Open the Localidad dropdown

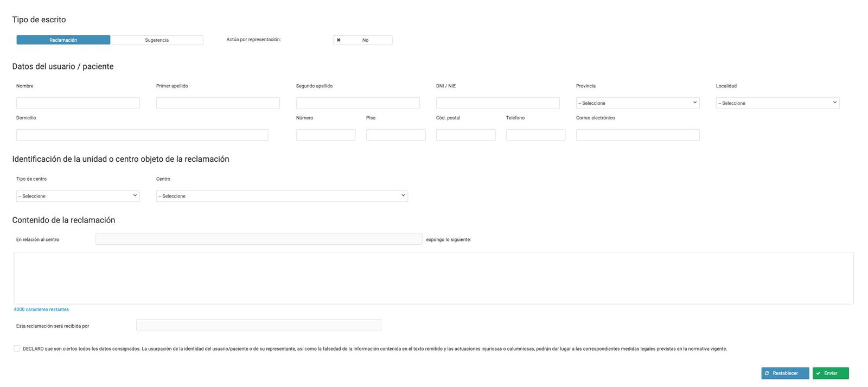(777, 103)
